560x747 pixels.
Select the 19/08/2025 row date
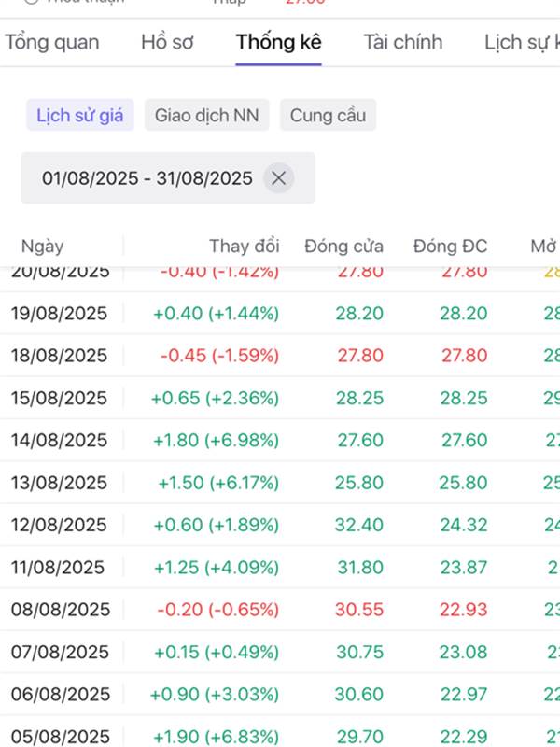click(59, 314)
